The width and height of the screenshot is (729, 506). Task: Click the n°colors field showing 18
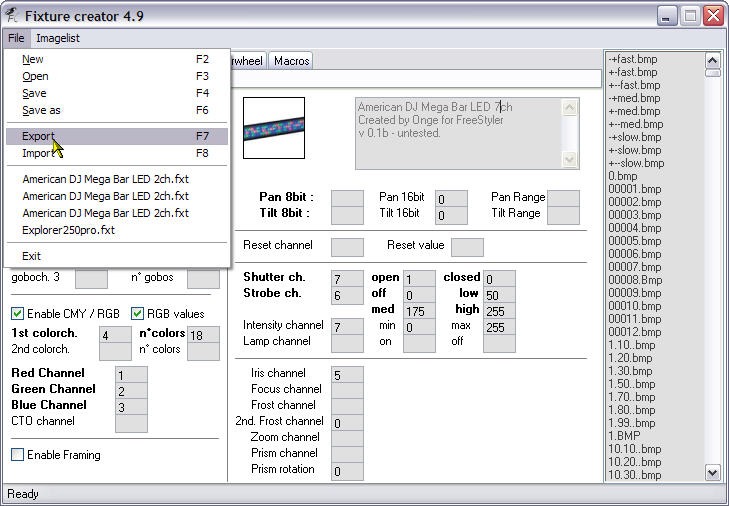pyautogui.click(x=203, y=335)
